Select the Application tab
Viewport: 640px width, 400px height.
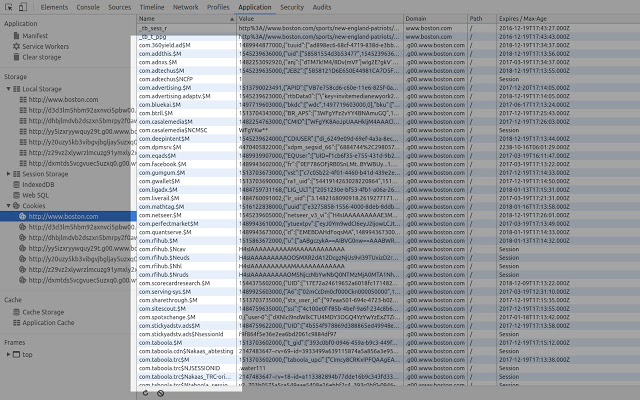pyautogui.click(x=255, y=7)
